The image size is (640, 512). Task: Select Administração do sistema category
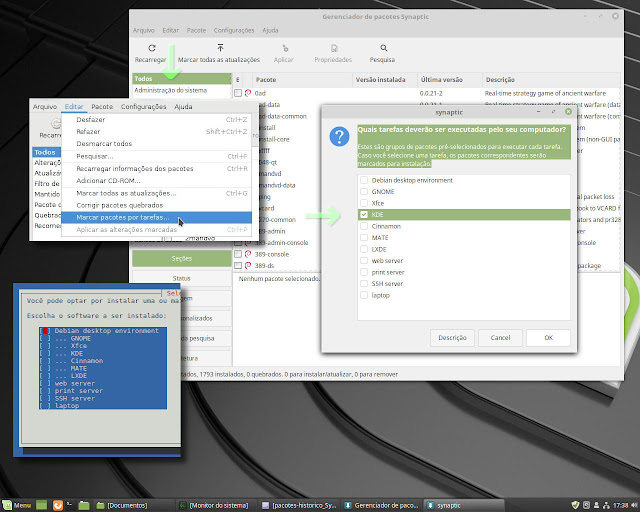click(x=182, y=90)
